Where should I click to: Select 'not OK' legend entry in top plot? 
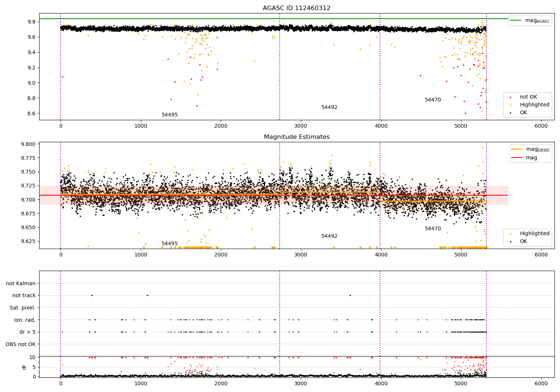point(528,97)
